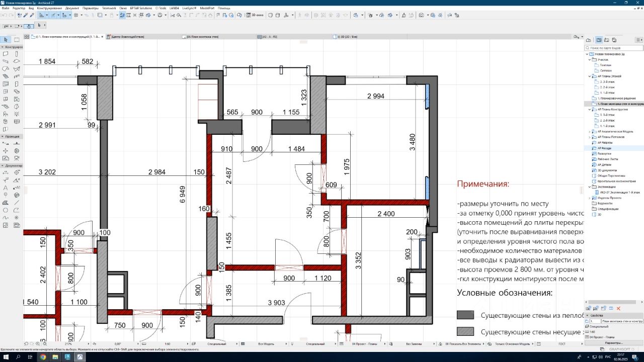The width and height of the screenshot is (644, 362).
Task: Select the Arrow selection tool in toolbox
Action: pyautogui.click(x=6, y=40)
